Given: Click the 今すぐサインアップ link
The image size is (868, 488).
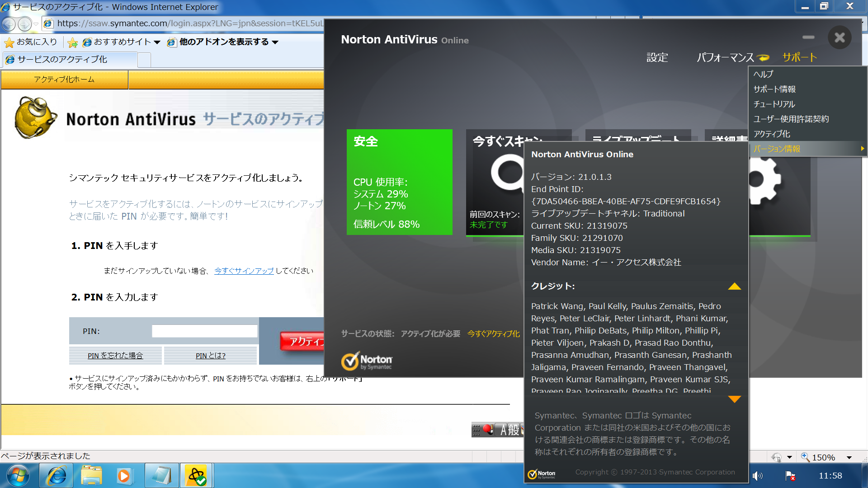Looking at the screenshot, I should point(244,271).
